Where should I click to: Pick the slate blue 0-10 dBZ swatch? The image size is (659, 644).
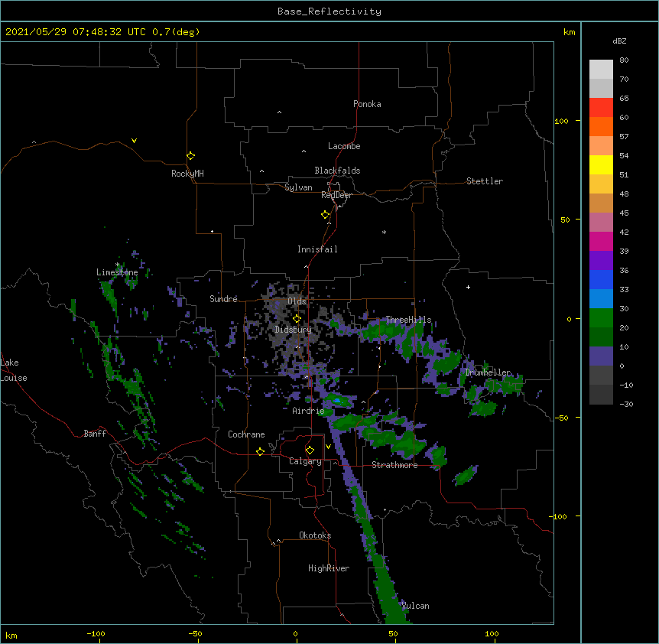coord(601,356)
